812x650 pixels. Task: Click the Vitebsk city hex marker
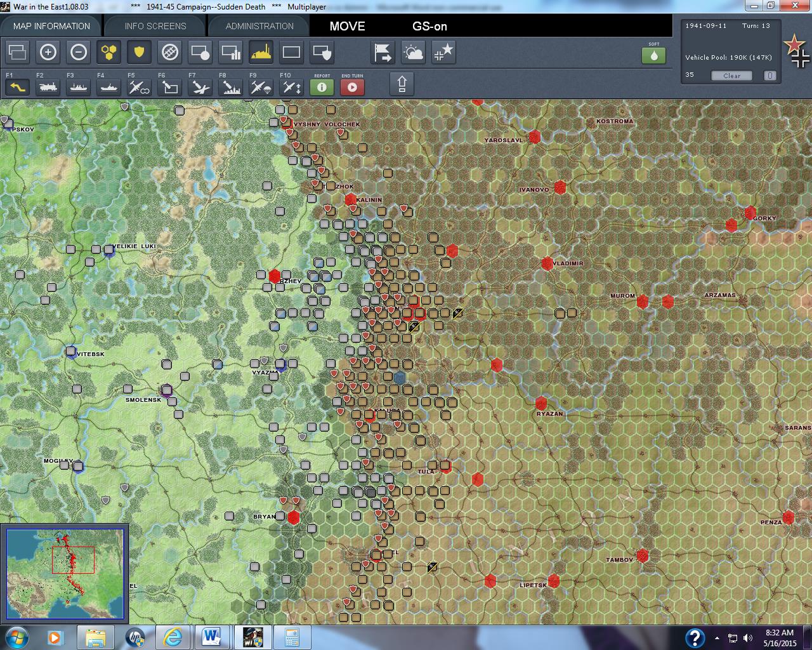point(71,352)
